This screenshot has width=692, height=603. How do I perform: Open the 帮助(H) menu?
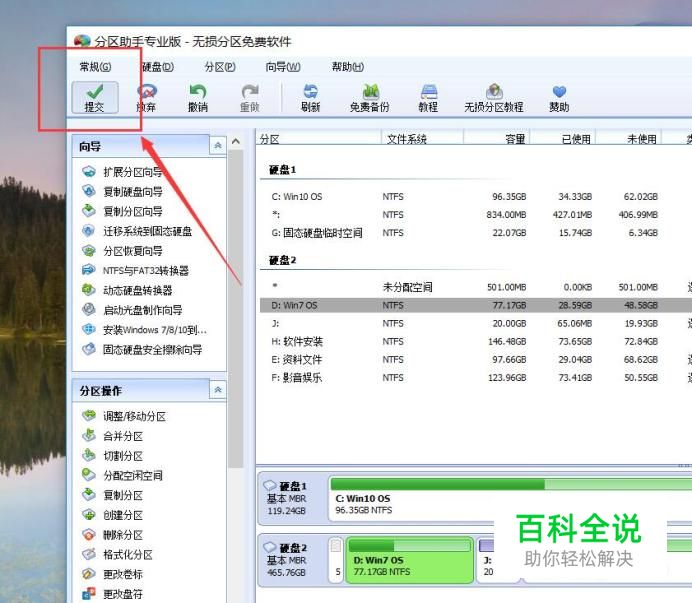click(348, 67)
